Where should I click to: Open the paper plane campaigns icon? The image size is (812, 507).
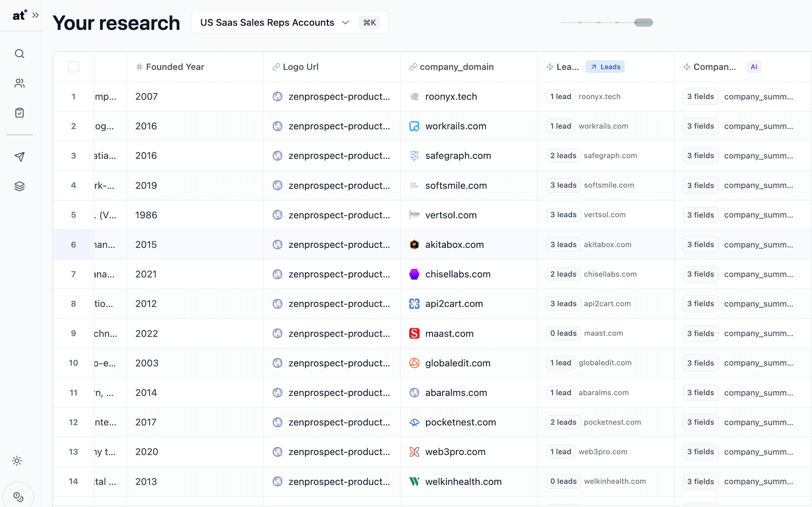pyautogui.click(x=19, y=157)
